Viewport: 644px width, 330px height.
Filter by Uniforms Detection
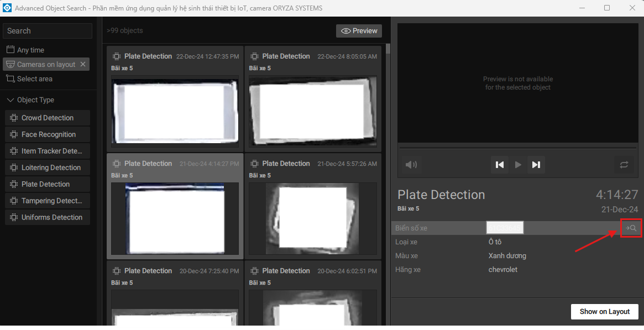click(47, 217)
